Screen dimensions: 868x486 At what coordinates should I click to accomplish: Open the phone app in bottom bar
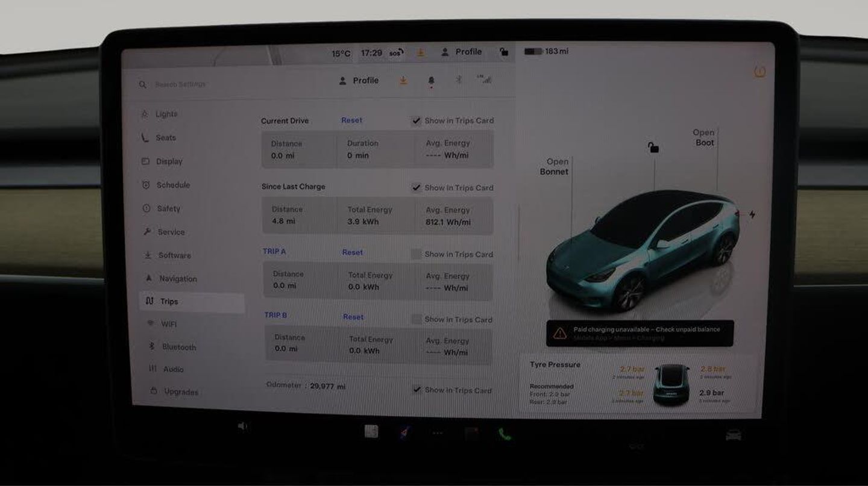(x=505, y=434)
